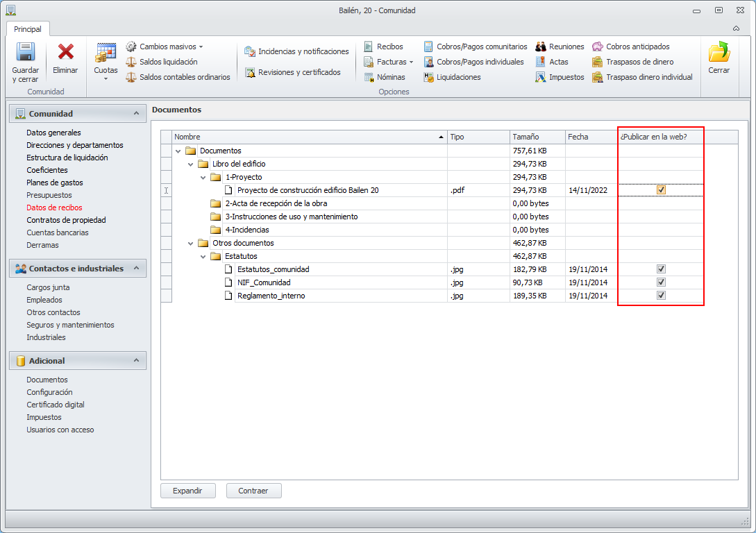Open Saldos liquidación scales icon
756x533 pixels.
[x=131, y=62]
